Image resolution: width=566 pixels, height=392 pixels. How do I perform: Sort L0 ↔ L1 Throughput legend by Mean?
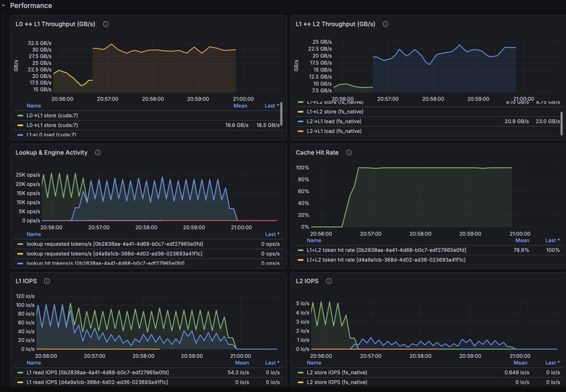tap(241, 106)
